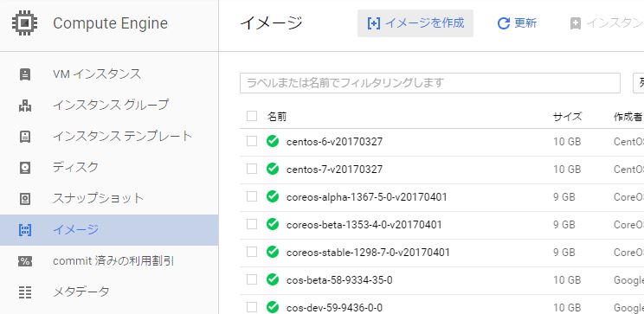Click the イメージ sidebar icon
644x314 pixels.
point(25,230)
